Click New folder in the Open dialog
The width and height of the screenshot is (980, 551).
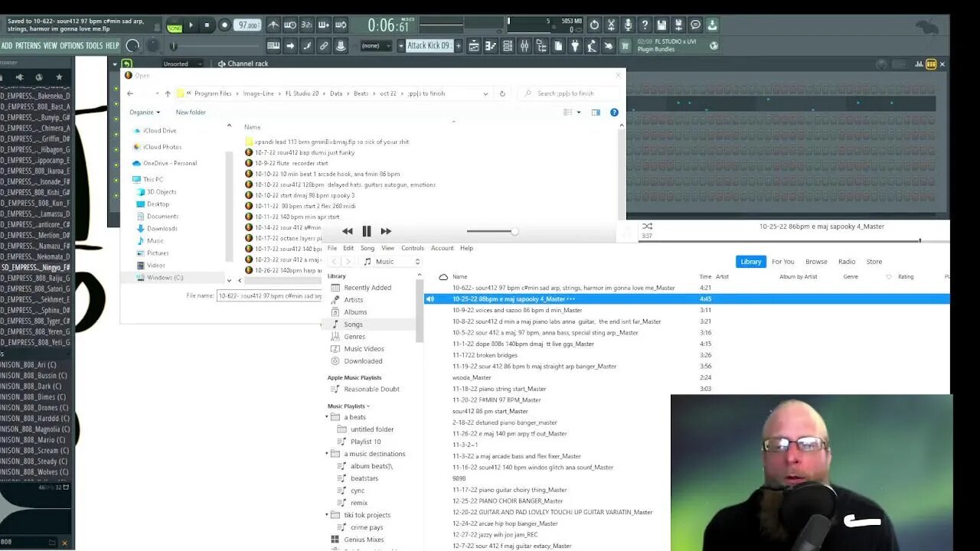[191, 112]
